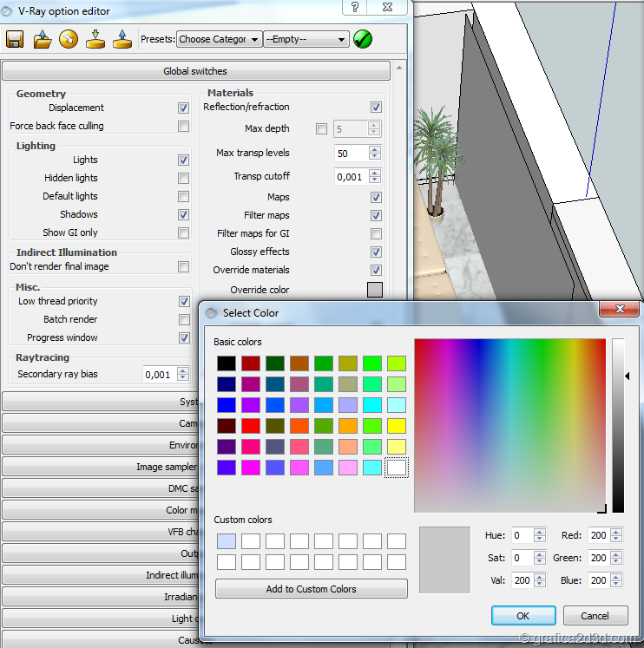Image resolution: width=644 pixels, height=648 pixels.
Task: Pick the pure red basic color swatch
Action: pos(251,425)
